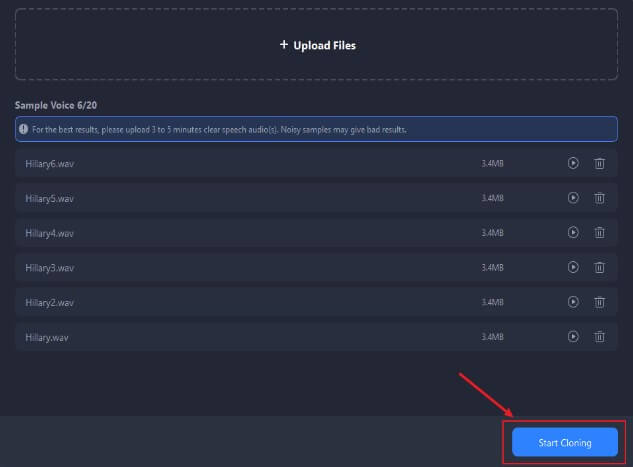Image resolution: width=633 pixels, height=467 pixels.
Task: Click the 3.4MB size of Hillary.wav
Action: tap(492, 337)
